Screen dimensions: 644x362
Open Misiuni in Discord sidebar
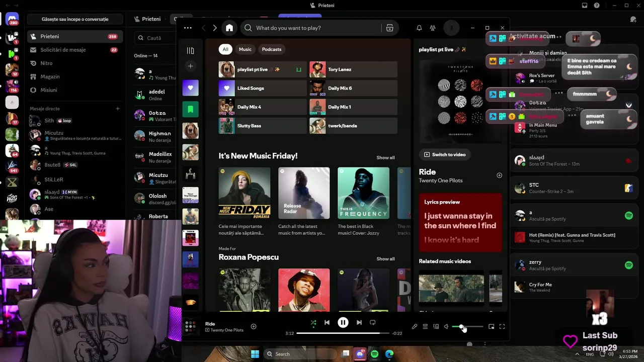tap(75, 90)
